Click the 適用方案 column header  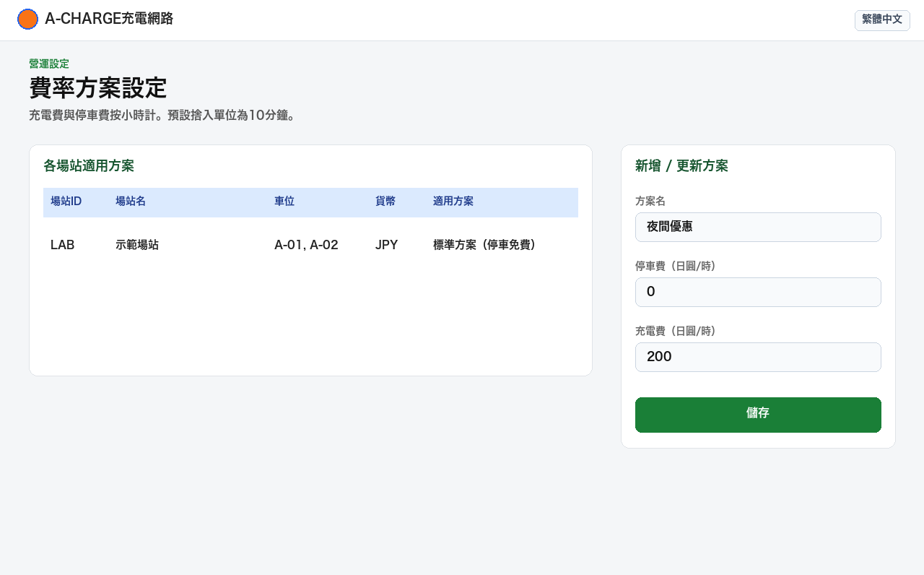click(x=453, y=202)
